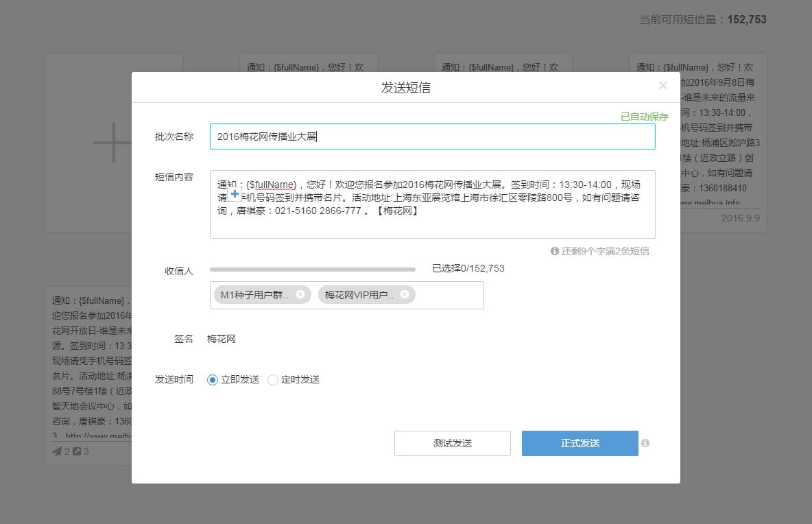Click the recipients tag input box
The height and width of the screenshot is (524, 812).
[x=346, y=295]
